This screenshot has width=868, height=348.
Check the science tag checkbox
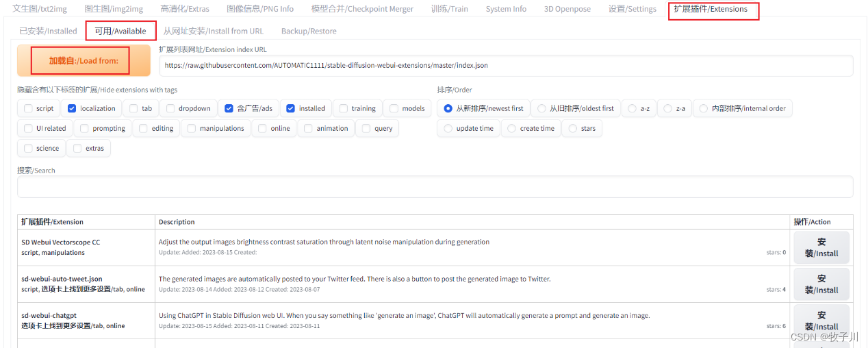[x=28, y=148]
